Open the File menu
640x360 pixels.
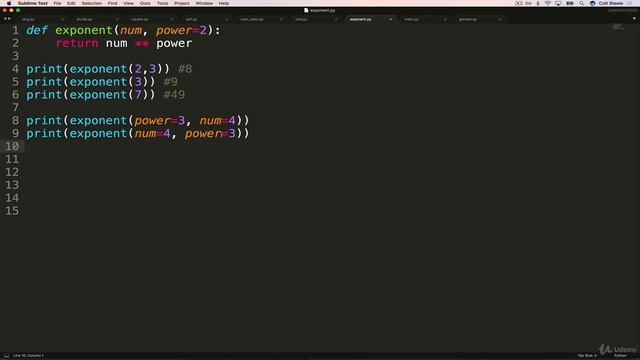[57, 3]
